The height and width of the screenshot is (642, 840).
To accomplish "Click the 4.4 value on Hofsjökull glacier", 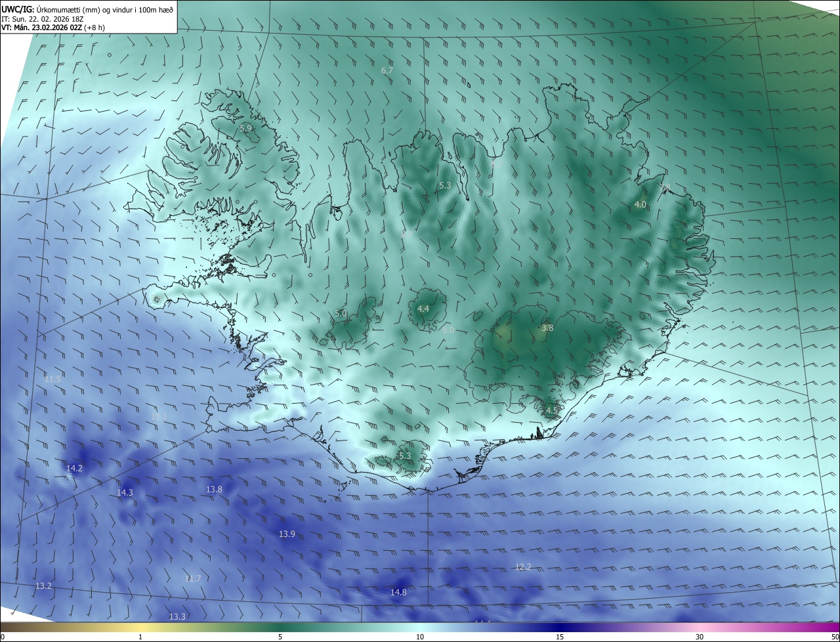I will point(423,309).
